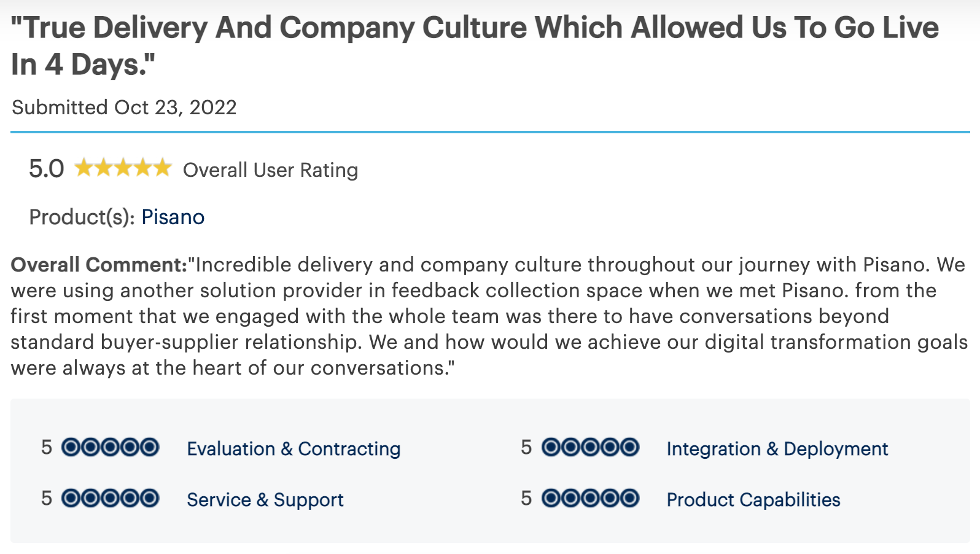Open Product Capabilities rating details
Screen dimensions: 980x554
(753, 499)
